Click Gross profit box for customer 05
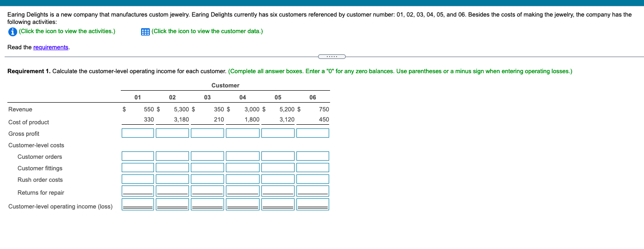 click(x=278, y=133)
